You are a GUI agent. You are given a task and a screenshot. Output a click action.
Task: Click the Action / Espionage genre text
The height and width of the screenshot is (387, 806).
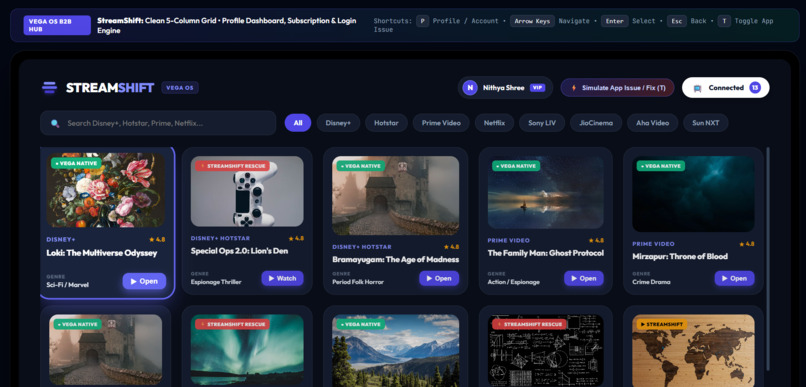pos(514,282)
